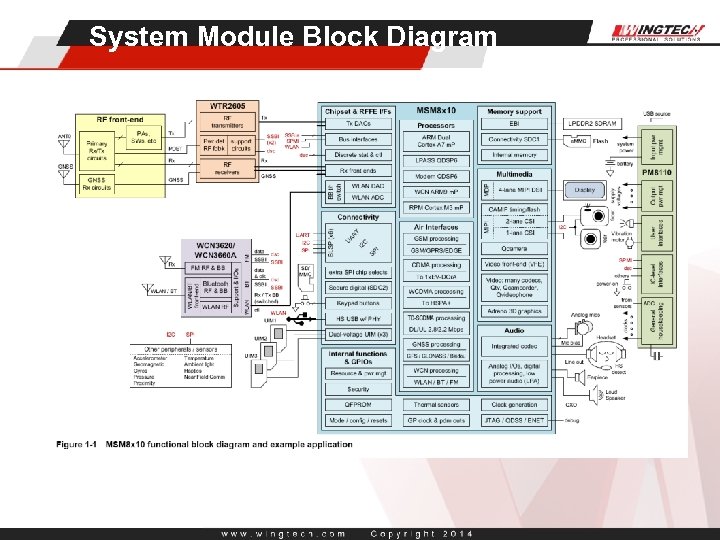Viewport: 720px width, 540px height.
Task: Click the EBI memory block
Action: 514,124
